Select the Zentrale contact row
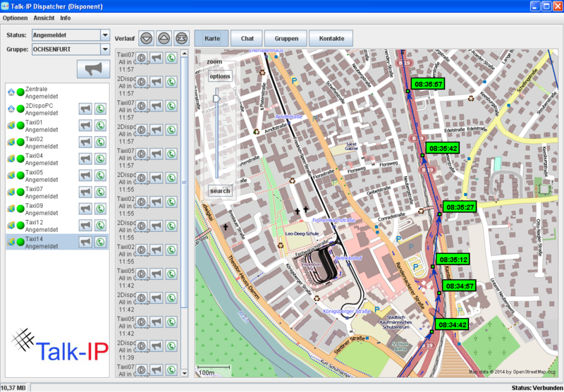 point(58,92)
